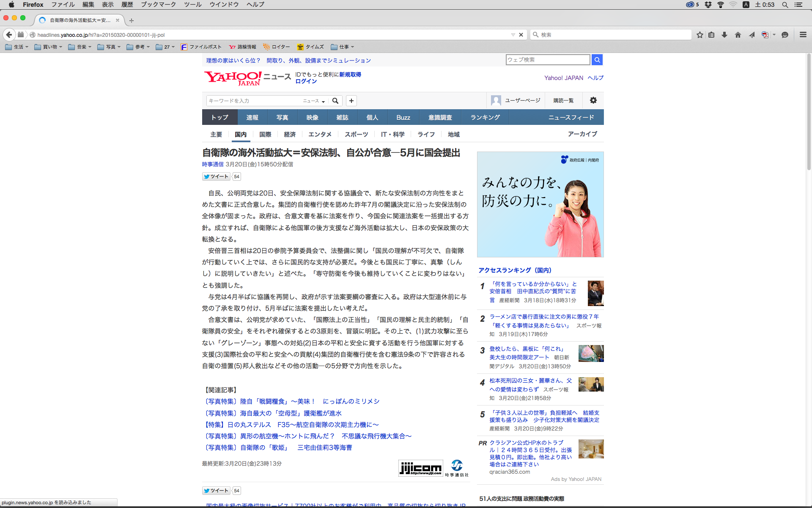Open related article about 海自最大の空母型護衛艦

tap(274, 413)
